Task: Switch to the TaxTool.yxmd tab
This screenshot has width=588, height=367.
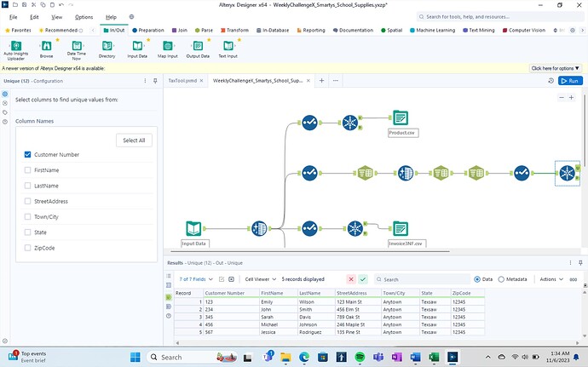Action: tap(182, 80)
